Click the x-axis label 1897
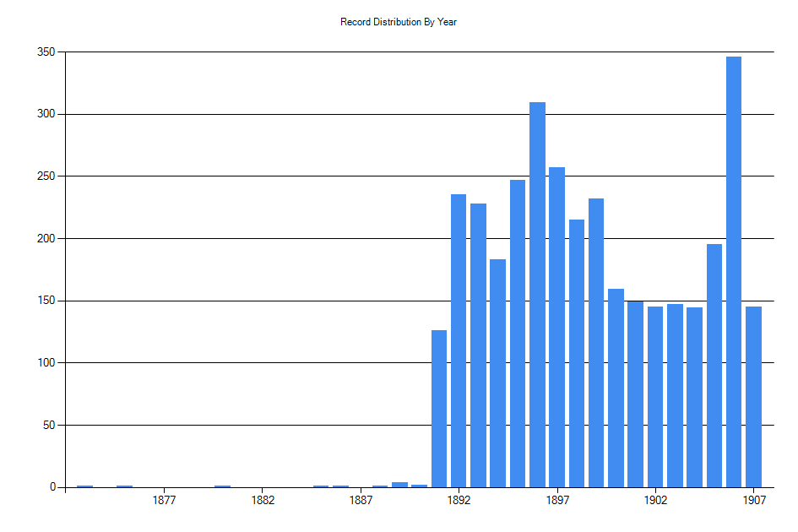 (x=557, y=501)
